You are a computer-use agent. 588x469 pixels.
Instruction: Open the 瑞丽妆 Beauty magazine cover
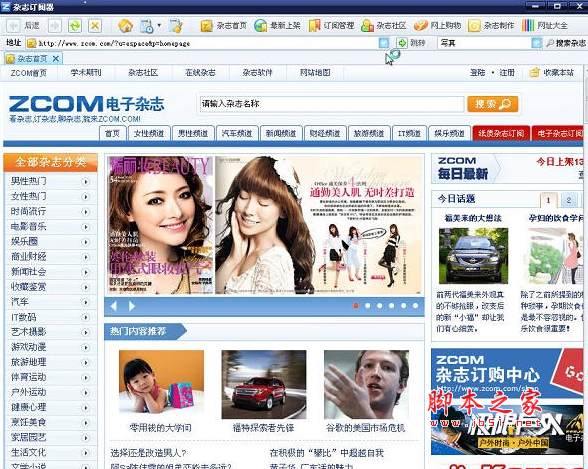coord(160,225)
